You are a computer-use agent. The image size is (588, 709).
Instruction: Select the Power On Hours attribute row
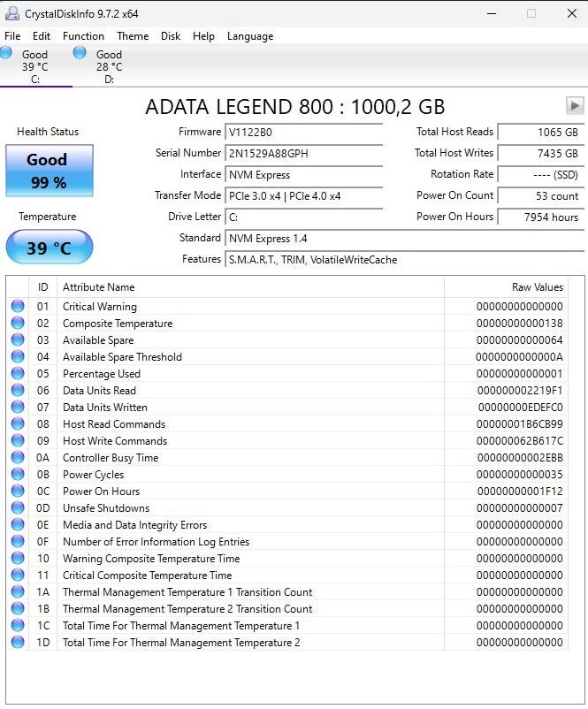101,492
